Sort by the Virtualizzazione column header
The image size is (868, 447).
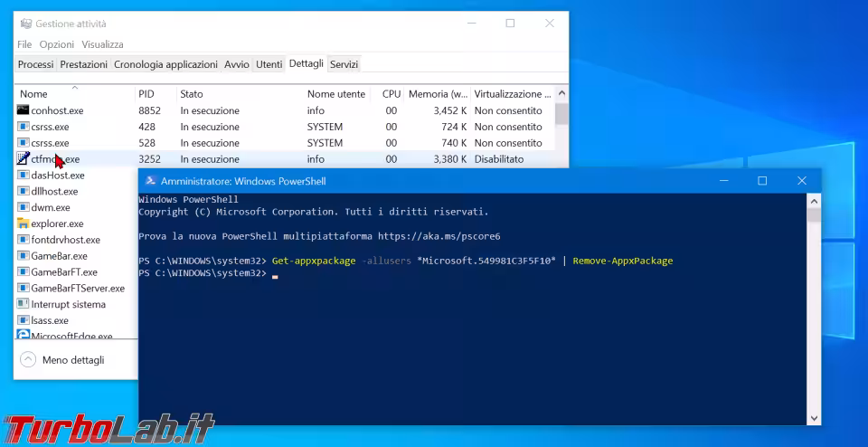[512, 93]
